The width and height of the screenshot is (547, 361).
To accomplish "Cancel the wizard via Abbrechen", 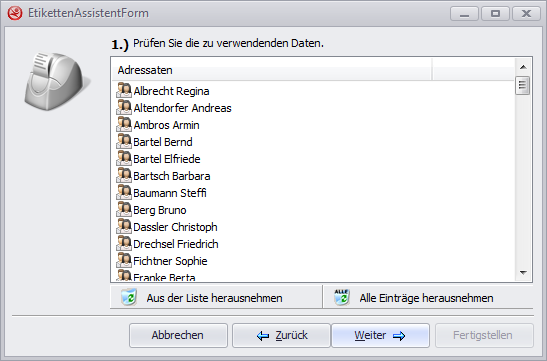I will click(178, 335).
